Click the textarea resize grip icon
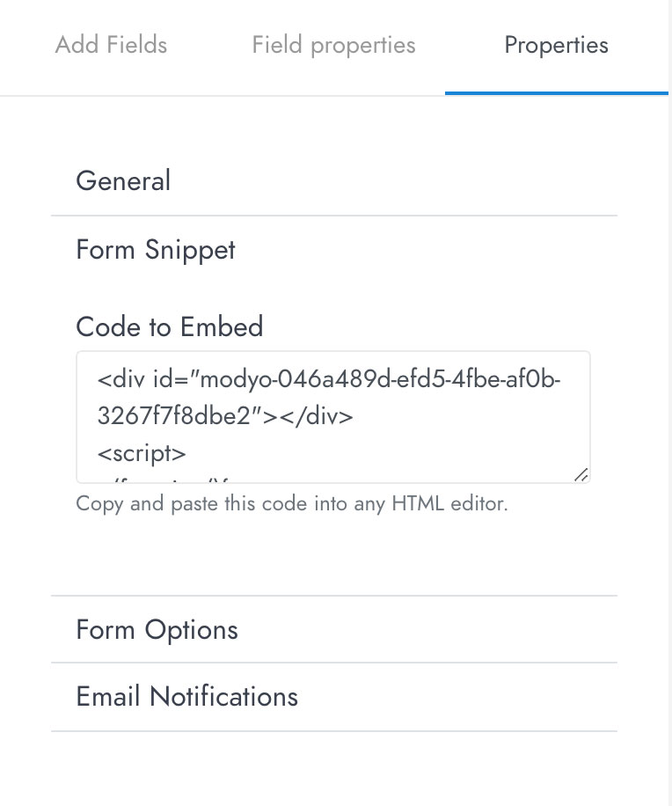Screen dimensions: 672x806 point(581,474)
